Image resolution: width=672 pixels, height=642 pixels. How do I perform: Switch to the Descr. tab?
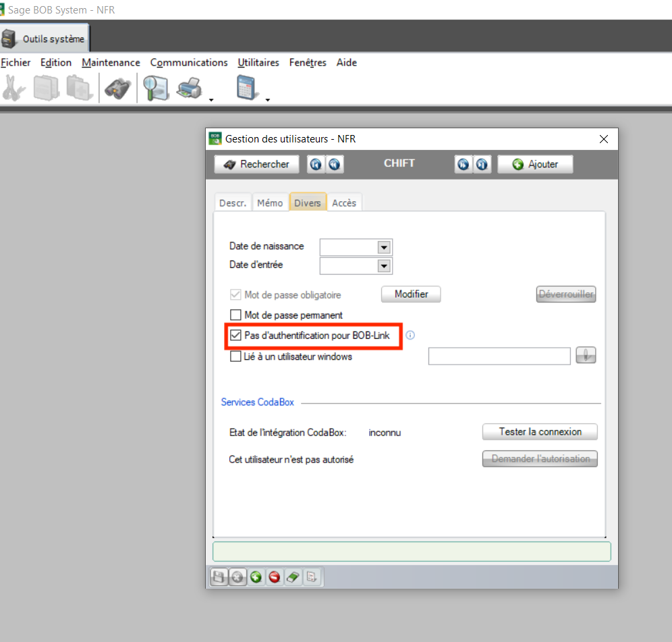pyautogui.click(x=233, y=203)
